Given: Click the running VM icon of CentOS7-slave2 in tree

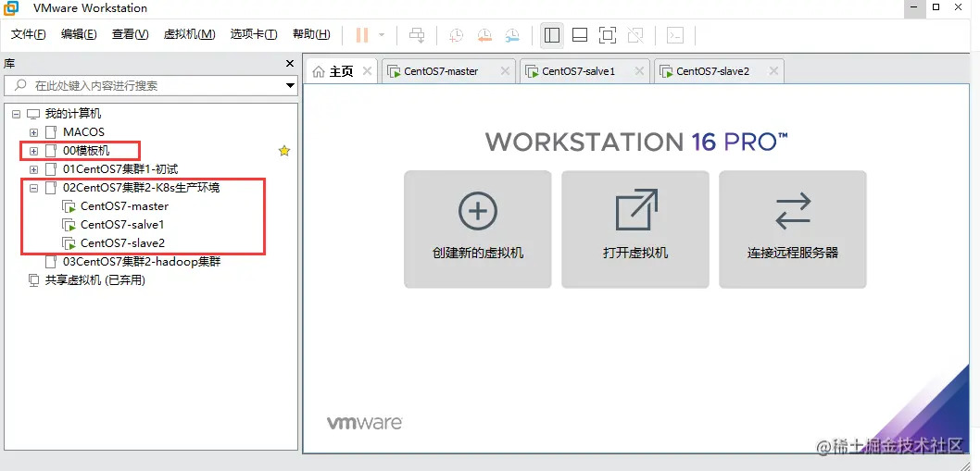Looking at the screenshot, I should point(69,243).
